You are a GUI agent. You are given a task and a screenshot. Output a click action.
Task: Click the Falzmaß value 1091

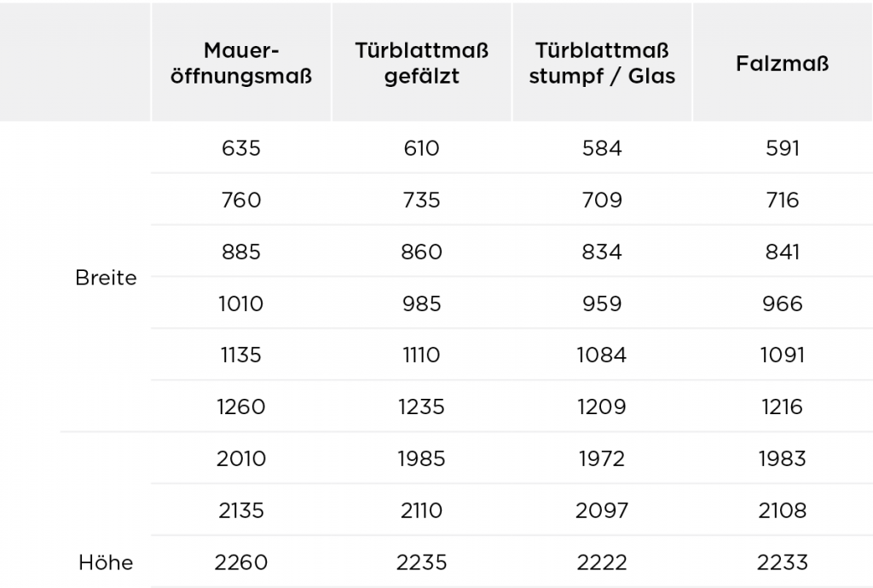[x=783, y=355]
